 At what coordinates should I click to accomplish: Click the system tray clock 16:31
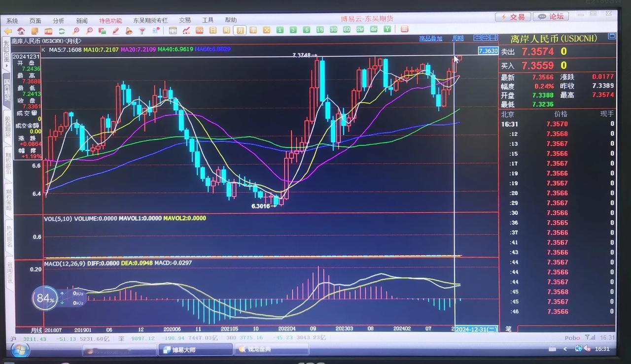point(602,349)
